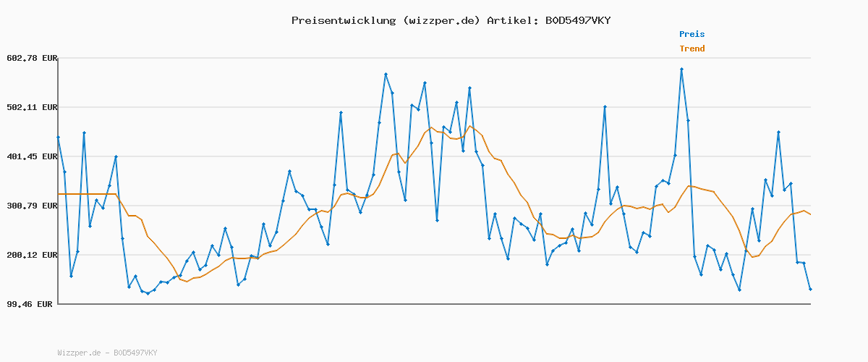Select the 200.12 EUR axis label
Screen dimensions: 868x362
click(x=32, y=255)
